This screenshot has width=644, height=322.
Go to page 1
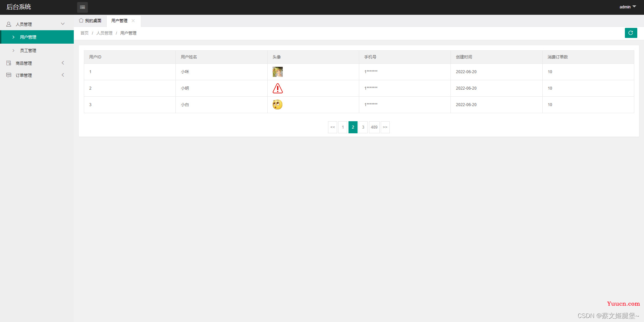click(343, 127)
